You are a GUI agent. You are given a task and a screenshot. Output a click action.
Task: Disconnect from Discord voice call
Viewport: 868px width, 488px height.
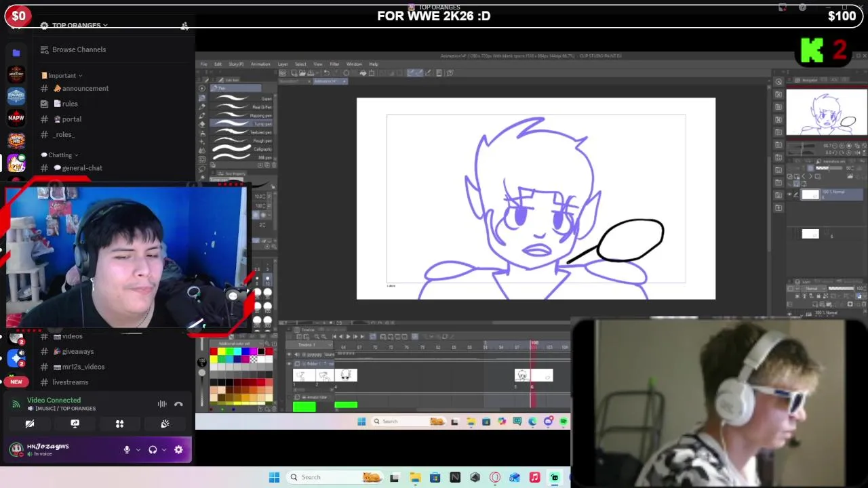click(x=178, y=404)
